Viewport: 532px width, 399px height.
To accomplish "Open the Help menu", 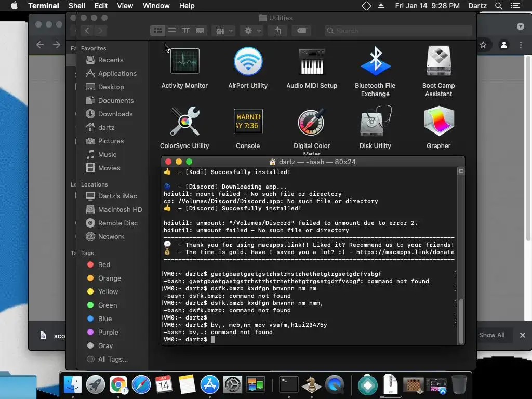I will tap(187, 6).
